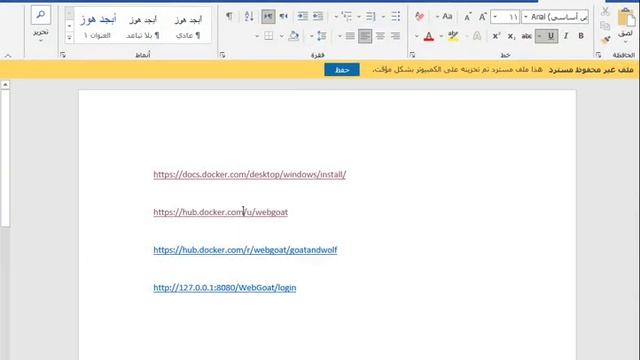Toggle subscript x₂ formatting

point(511,36)
